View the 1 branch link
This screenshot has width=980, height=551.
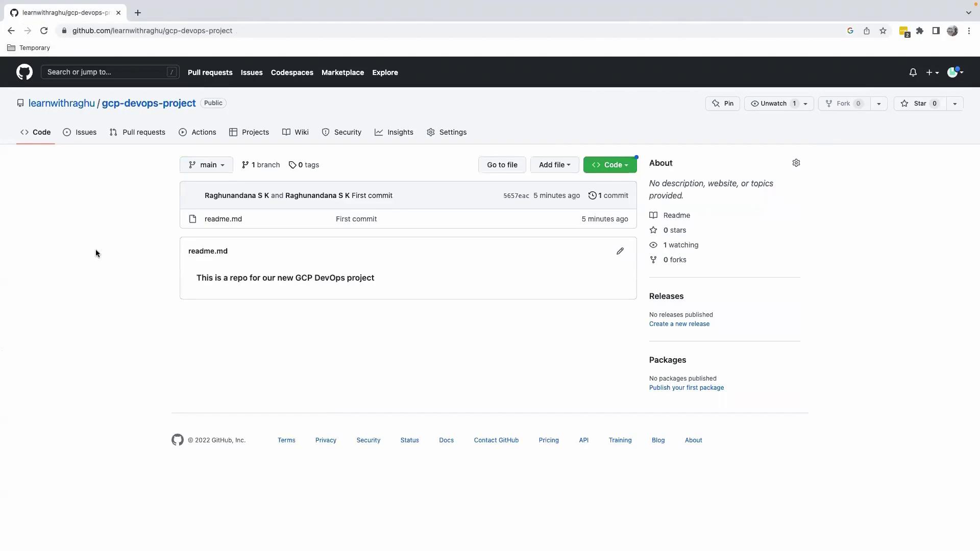click(x=261, y=165)
